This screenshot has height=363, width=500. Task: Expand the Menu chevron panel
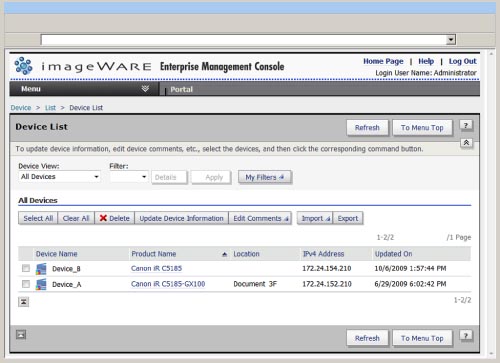[145, 89]
